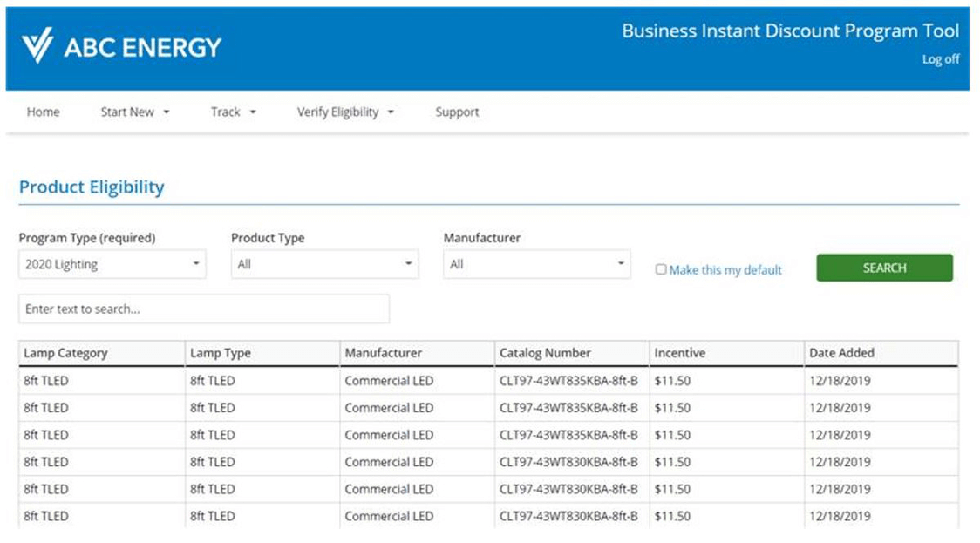This screenshot has width=980, height=543.
Task: Sort by the Lamp Type column header
Action: [x=221, y=353]
